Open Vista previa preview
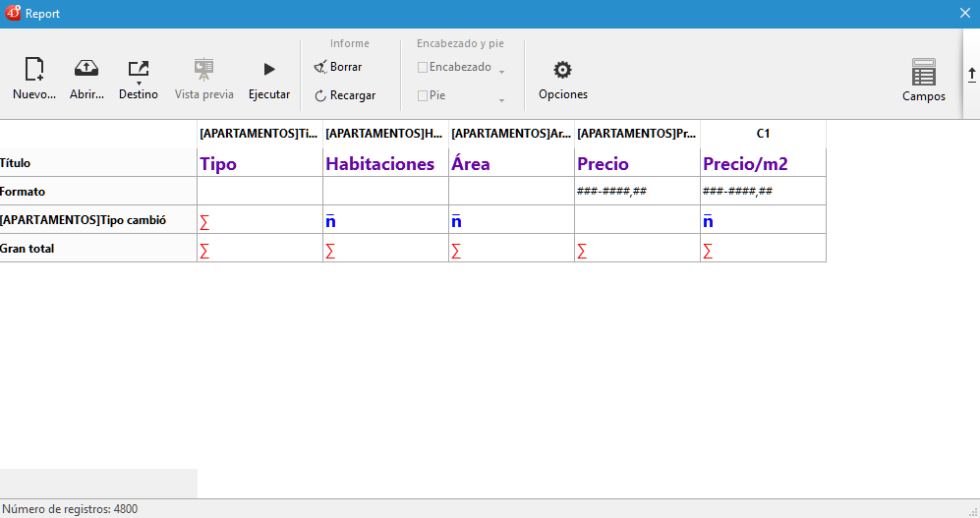Screen dimensions: 980x518 click(x=203, y=70)
